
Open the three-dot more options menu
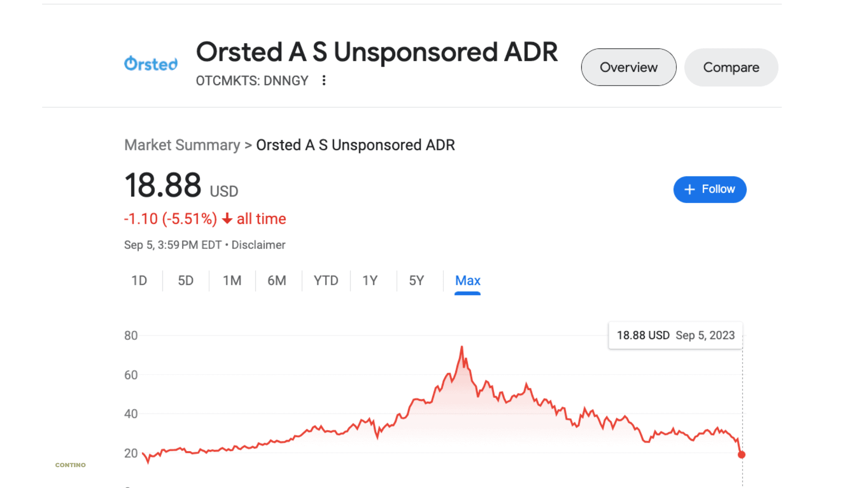(324, 80)
